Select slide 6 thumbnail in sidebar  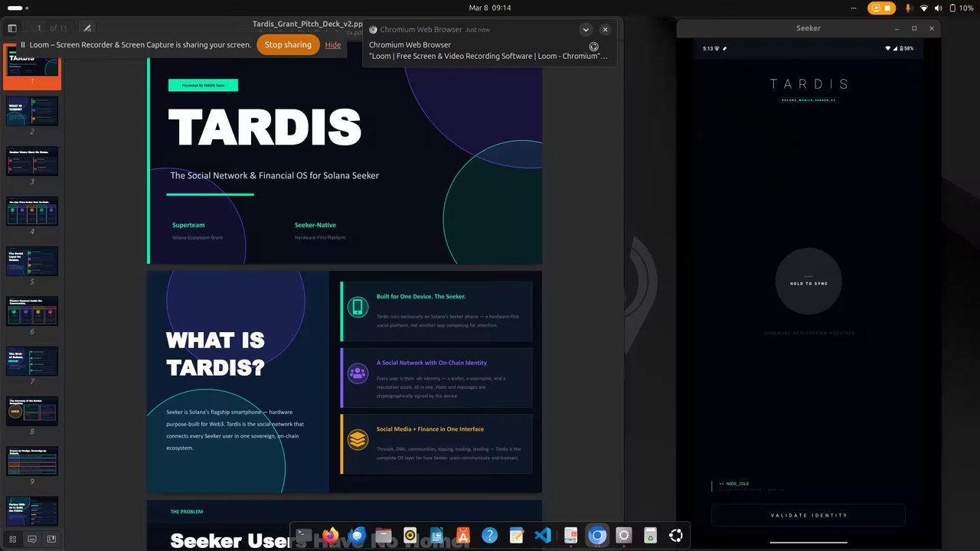click(x=32, y=311)
